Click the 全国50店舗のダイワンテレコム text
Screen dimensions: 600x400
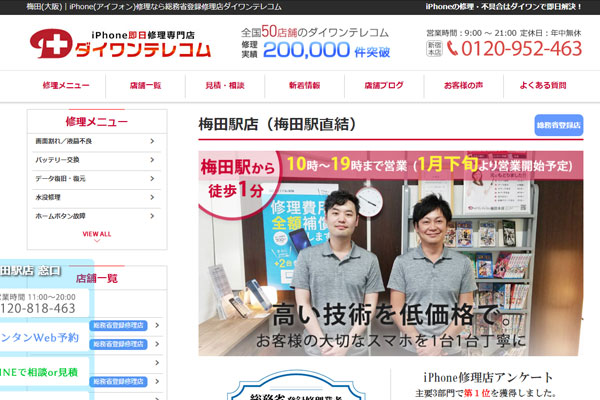(x=315, y=32)
